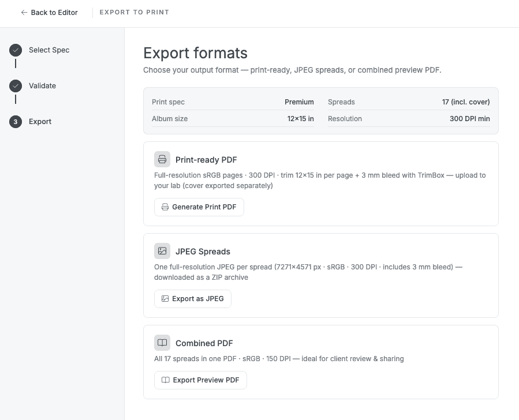Click the Select Spec checkmark circle
Viewport: 519px width, 420px height.
coord(16,50)
